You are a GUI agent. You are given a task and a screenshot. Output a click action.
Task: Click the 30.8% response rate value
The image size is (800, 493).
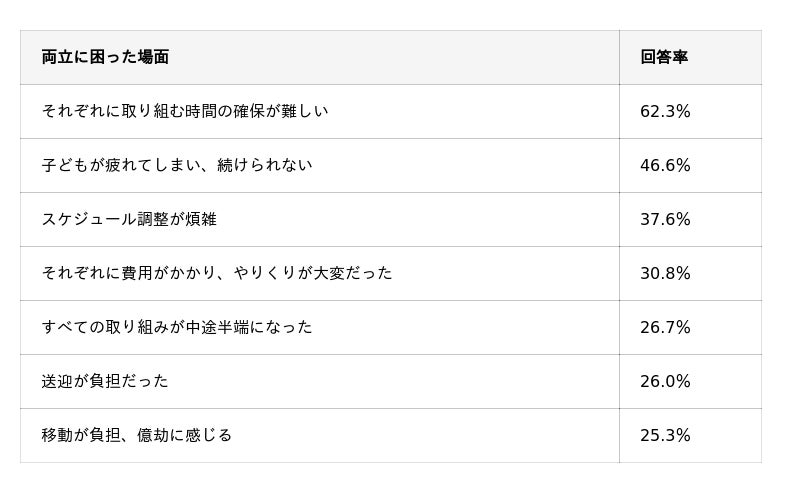(x=665, y=273)
